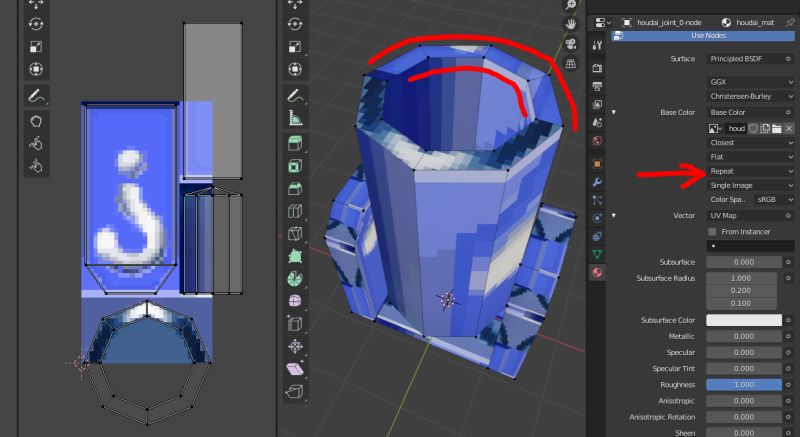Select Annotate pencil in the 3D viewport toolbar
This screenshot has height=437, width=800.
tap(295, 95)
